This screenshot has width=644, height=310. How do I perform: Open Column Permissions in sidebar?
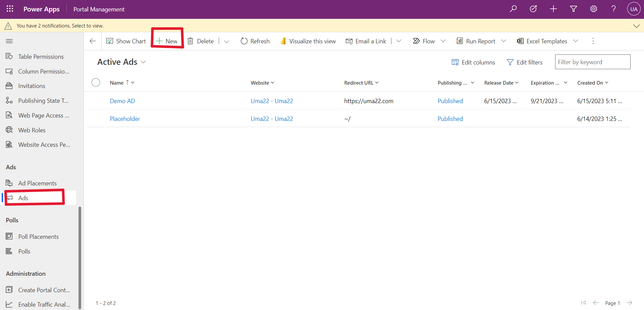[x=38, y=71]
